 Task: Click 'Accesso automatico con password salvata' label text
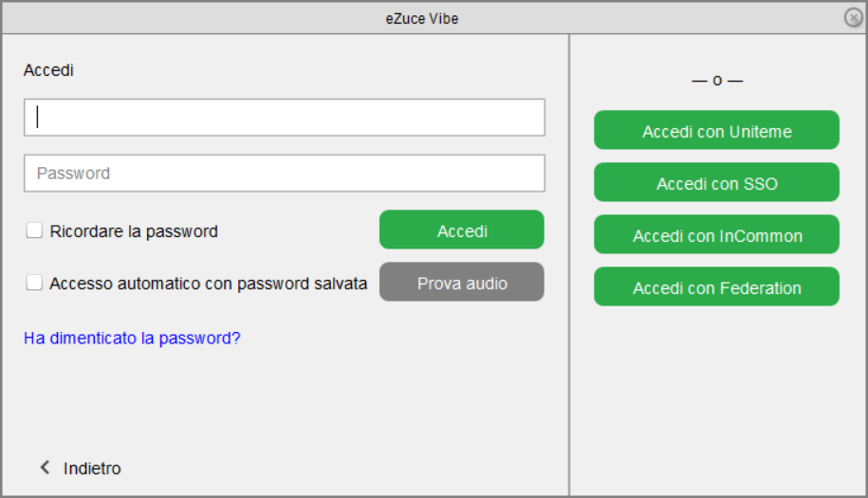coord(208,284)
